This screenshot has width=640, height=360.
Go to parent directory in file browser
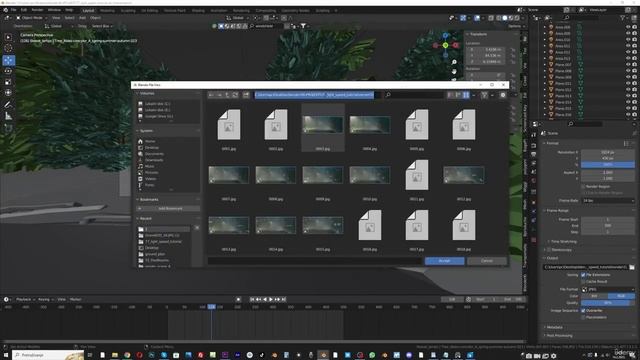click(227, 95)
